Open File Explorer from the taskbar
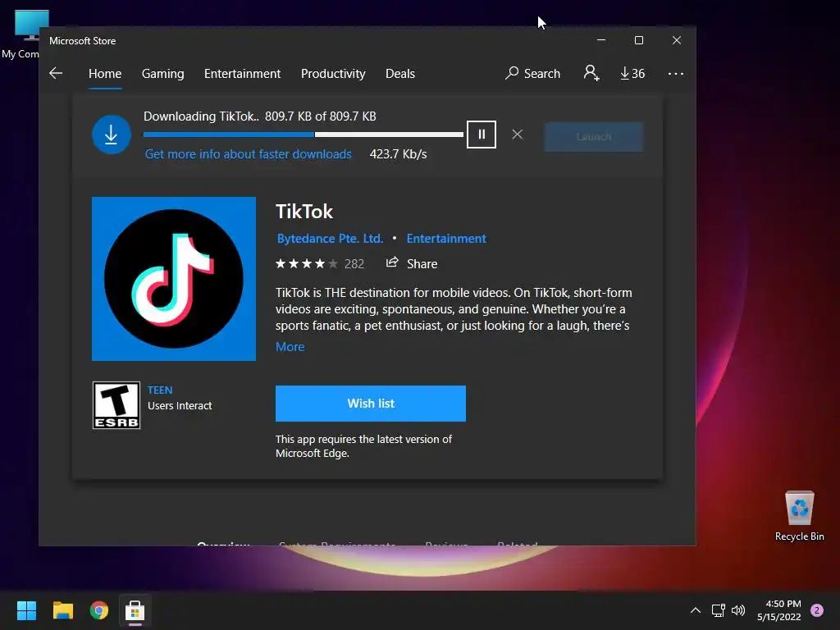Image resolution: width=840 pixels, height=630 pixels. [62, 610]
